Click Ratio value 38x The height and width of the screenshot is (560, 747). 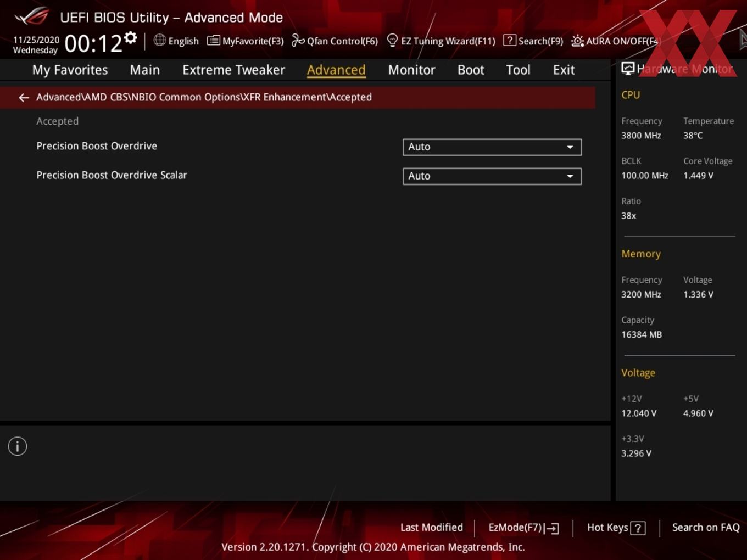tap(628, 216)
